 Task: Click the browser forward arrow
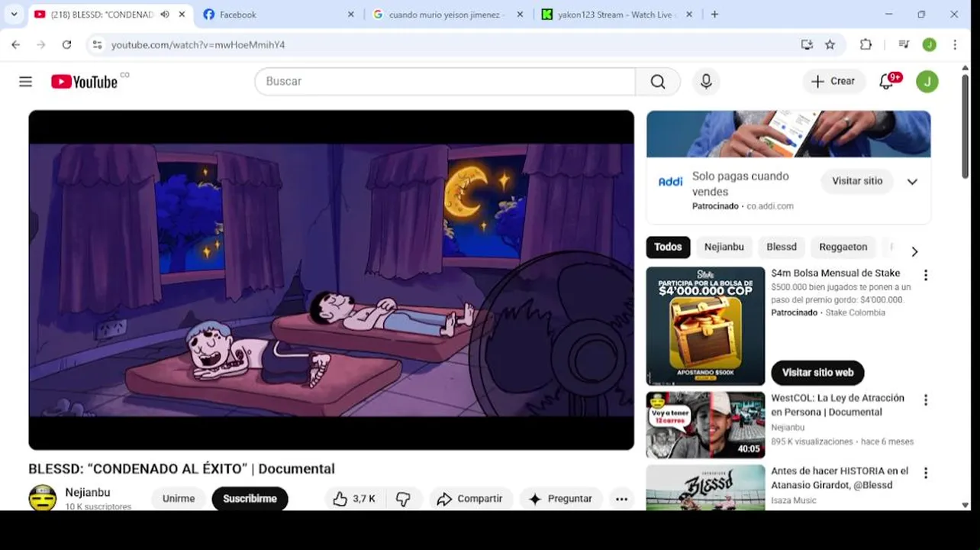tap(41, 45)
